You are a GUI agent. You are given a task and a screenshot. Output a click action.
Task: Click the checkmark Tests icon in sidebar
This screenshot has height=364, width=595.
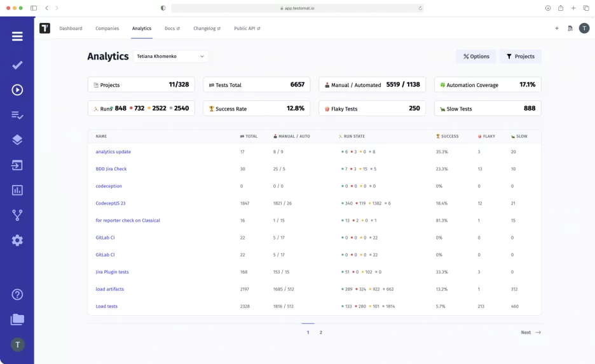pos(17,65)
